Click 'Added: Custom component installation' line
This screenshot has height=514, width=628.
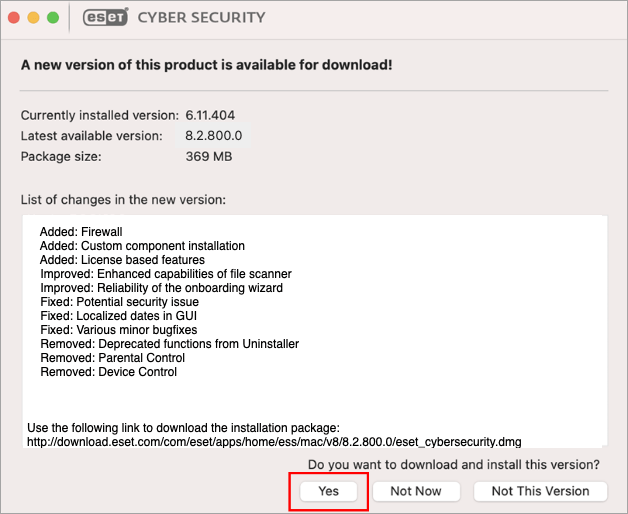pos(142,246)
